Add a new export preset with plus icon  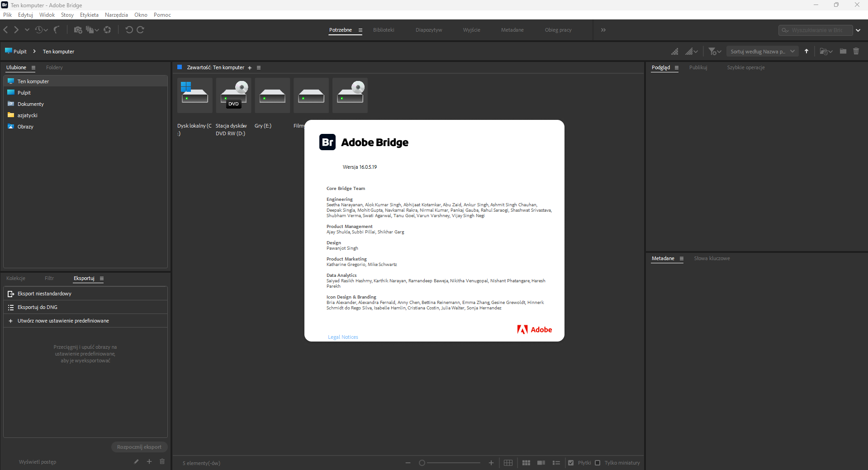click(149, 461)
